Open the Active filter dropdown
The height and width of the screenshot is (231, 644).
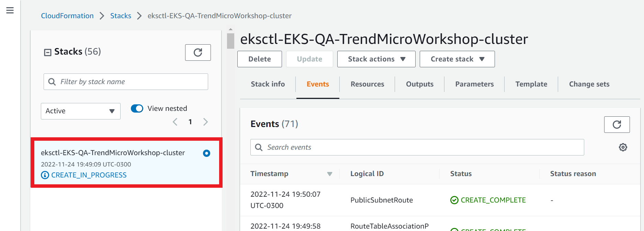(81, 111)
